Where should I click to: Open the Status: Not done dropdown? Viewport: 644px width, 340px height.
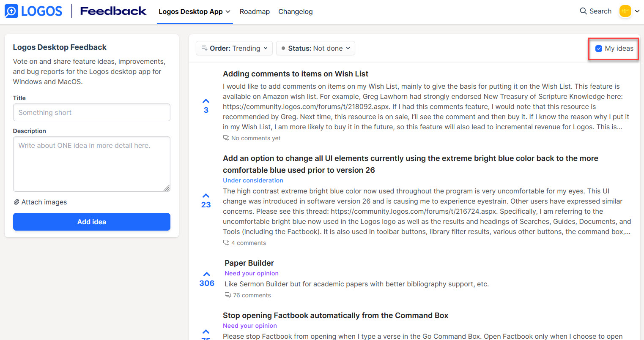(x=315, y=48)
